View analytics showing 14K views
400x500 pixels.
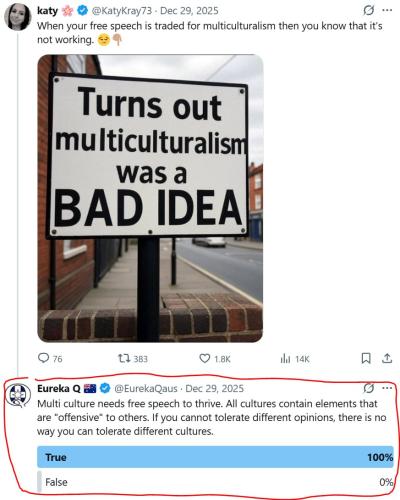click(295, 359)
